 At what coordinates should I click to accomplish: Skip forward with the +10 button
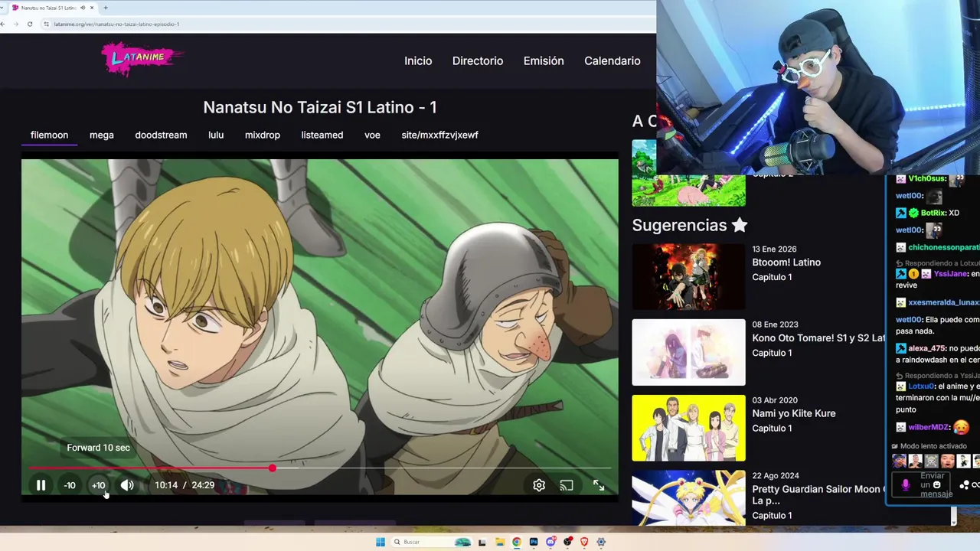99,485
